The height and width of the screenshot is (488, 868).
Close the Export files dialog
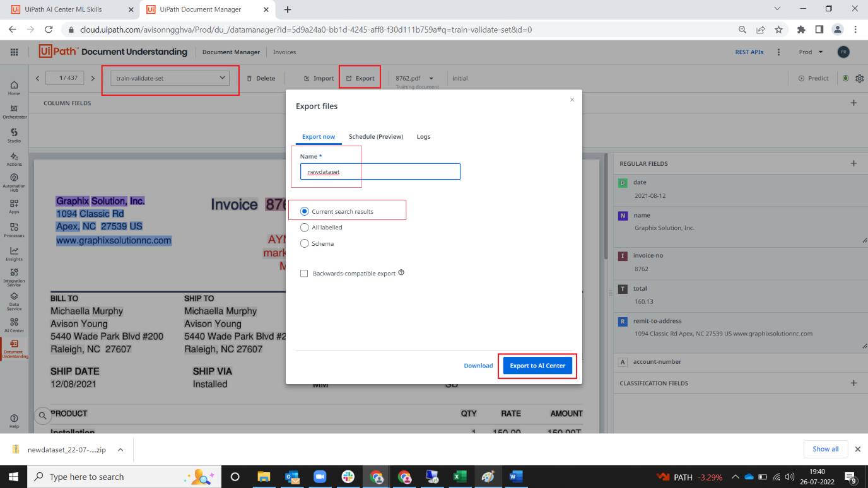pyautogui.click(x=572, y=100)
